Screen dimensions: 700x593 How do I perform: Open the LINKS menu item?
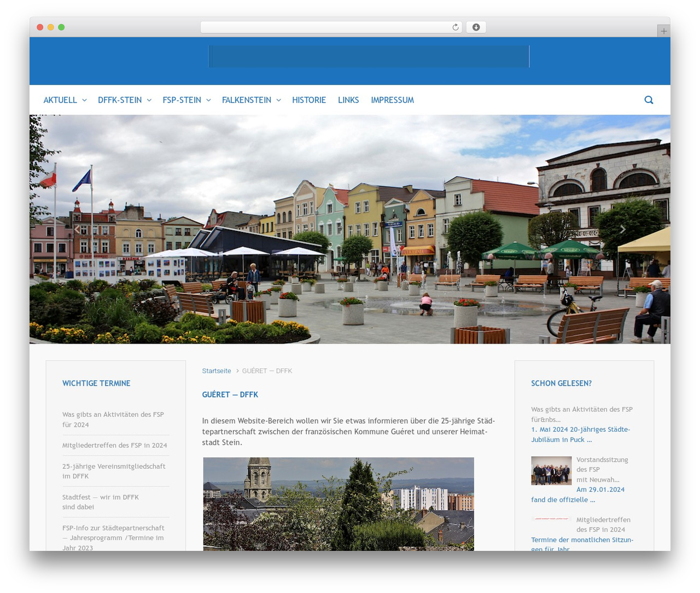[x=348, y=100]
